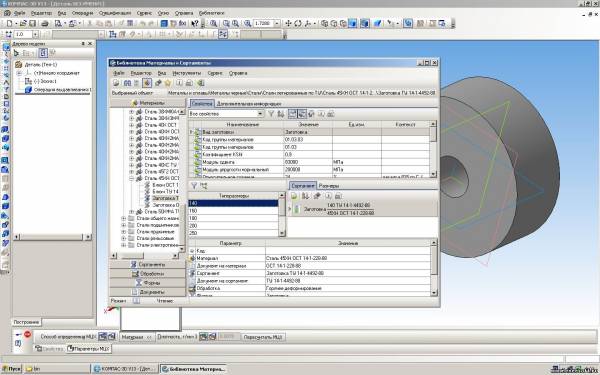Screen dimensions: 600x375
Task: Open the Пуск start button
Action: coord(11,369)
